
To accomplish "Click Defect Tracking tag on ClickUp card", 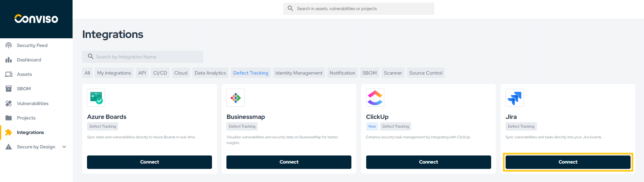I will tap(396, 126).
